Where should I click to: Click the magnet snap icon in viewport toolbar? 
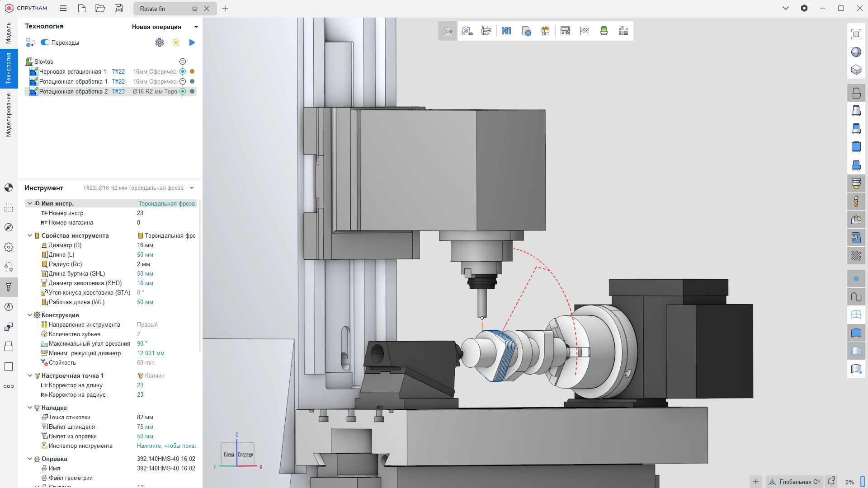point(448,31)
